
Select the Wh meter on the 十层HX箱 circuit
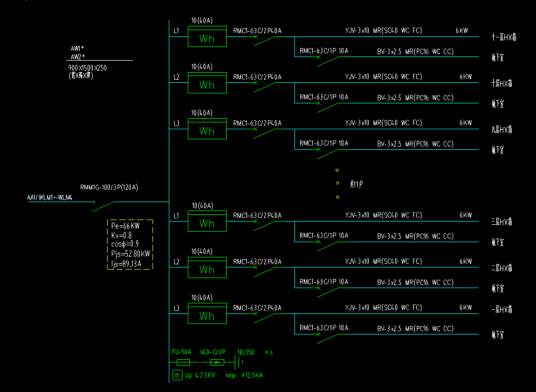click(x=207, y=83)
